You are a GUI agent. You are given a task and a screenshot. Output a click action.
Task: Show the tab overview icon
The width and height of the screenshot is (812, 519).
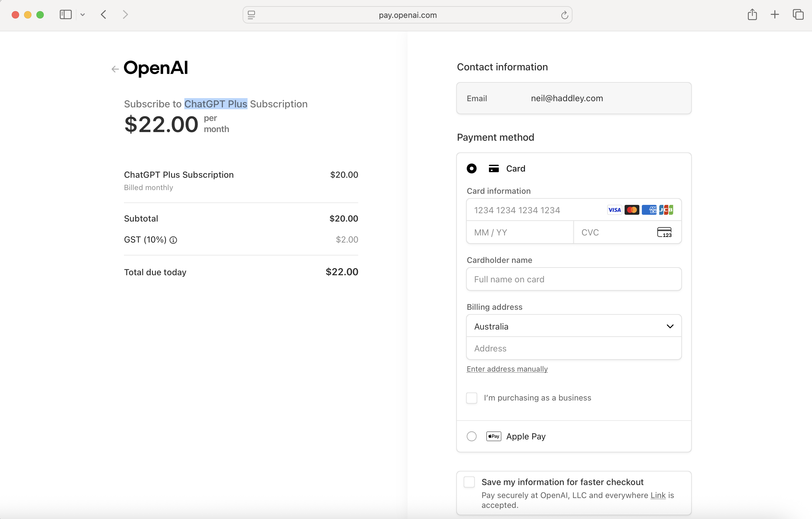click(x=798, y=15)
